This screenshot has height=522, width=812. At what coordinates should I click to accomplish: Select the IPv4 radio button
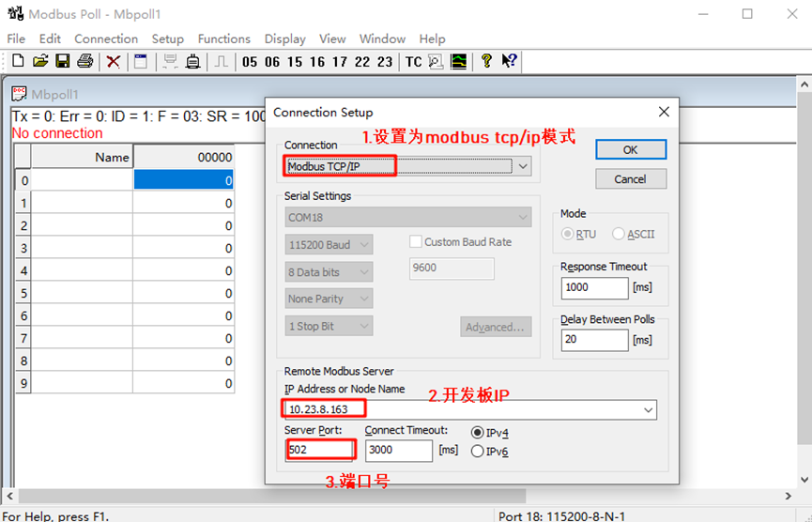[478, 433]
